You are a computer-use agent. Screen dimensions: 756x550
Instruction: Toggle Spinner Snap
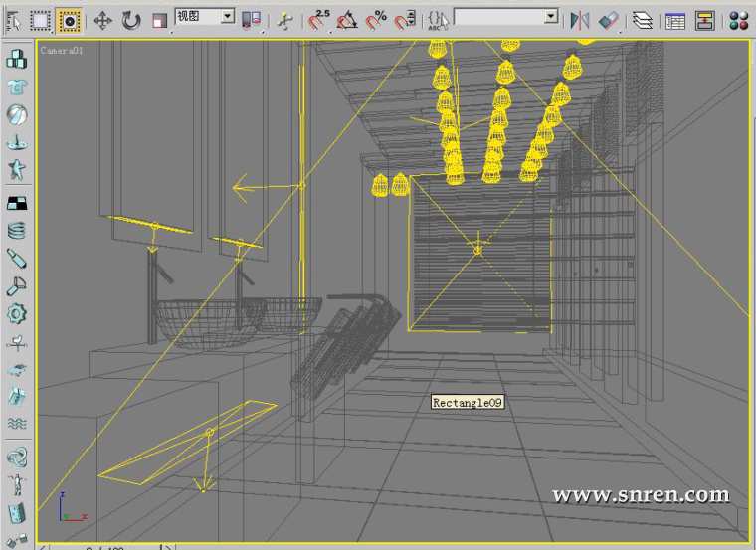tap(405, 21)
